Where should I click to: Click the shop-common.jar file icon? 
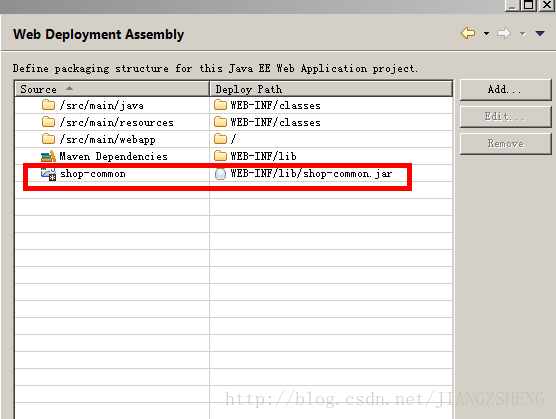click(x=220, y=174)
